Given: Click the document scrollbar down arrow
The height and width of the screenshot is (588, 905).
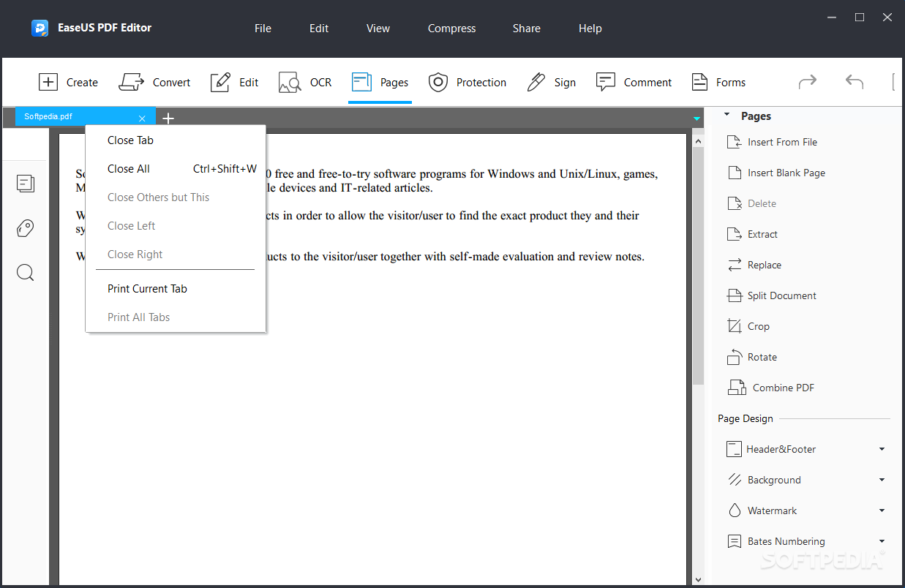Looking at the screenshot, I should coord(698,579).
